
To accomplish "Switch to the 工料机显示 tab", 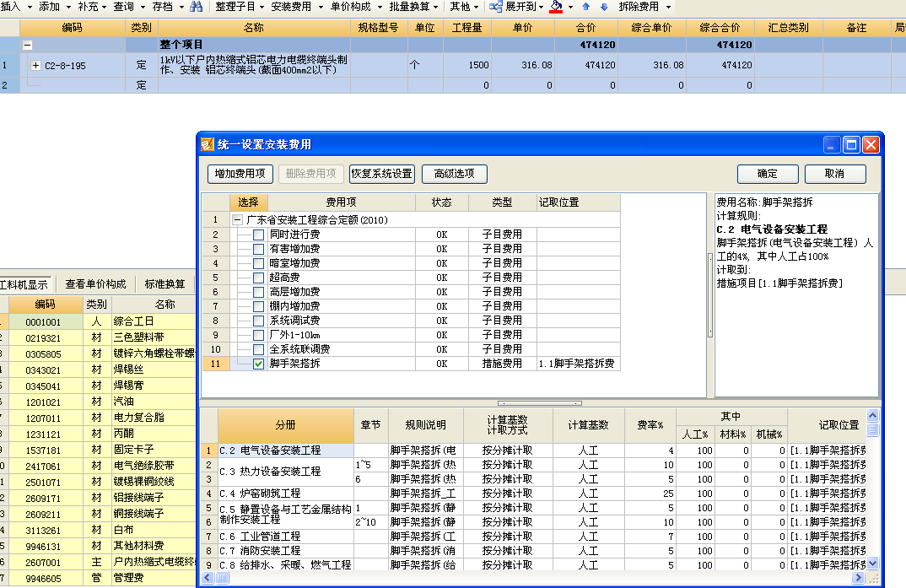I will tap(24, 284).
